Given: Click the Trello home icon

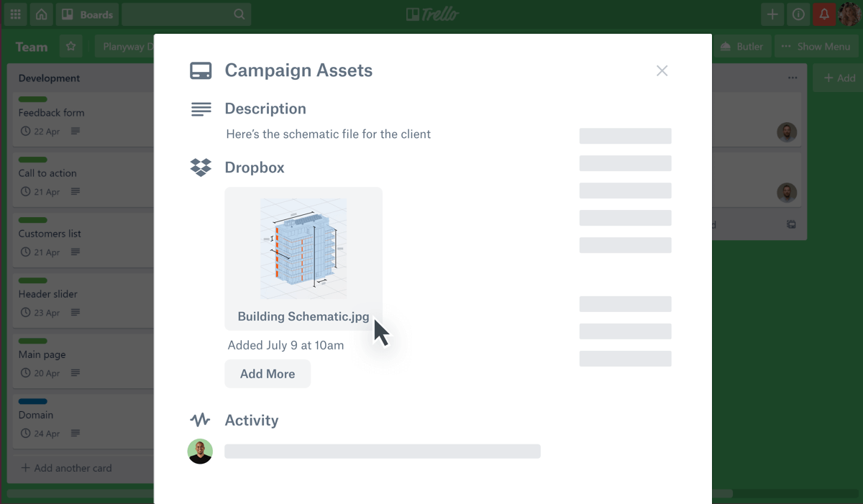Looking at the screenshot, I should 42,14.
